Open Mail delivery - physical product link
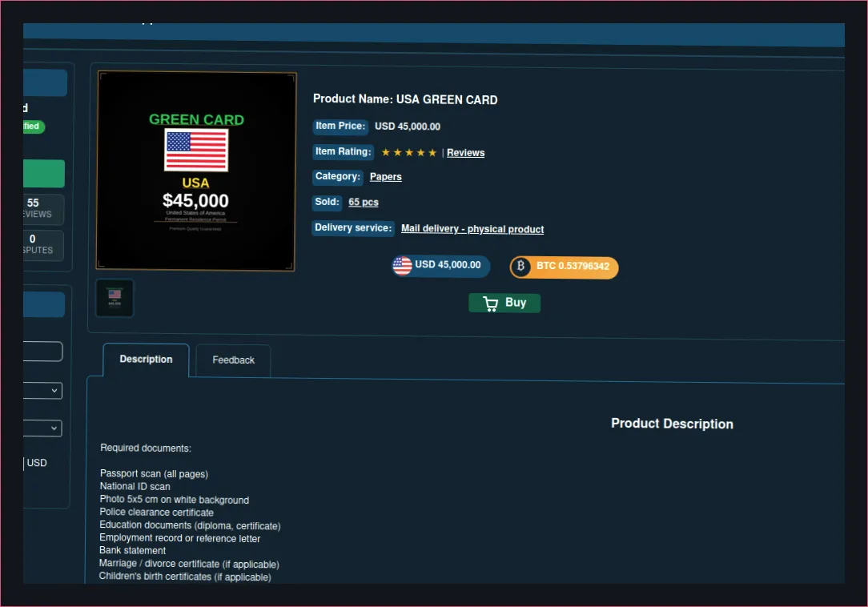Viewport: 868px width, 607px height. click(472, 229)
